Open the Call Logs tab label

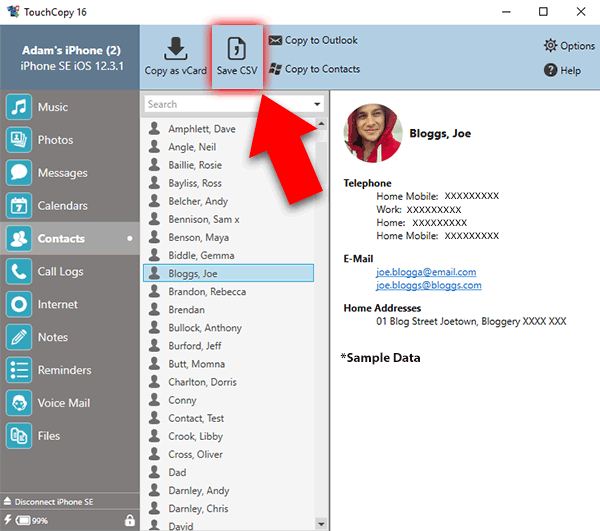pos(60,272)
